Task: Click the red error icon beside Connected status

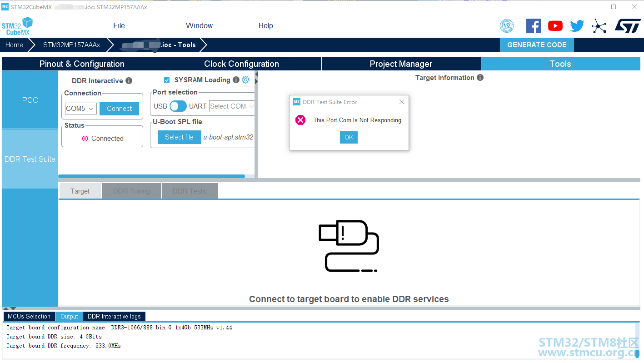Action: pos(85,139)
